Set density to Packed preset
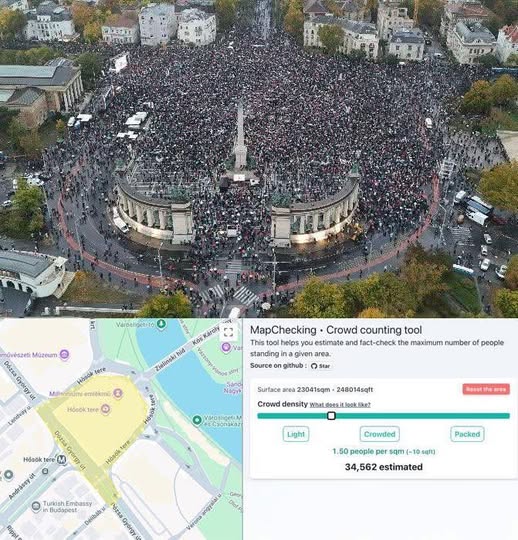The width and height of the screenshot is (518, 540). click(x=467, y=434)
